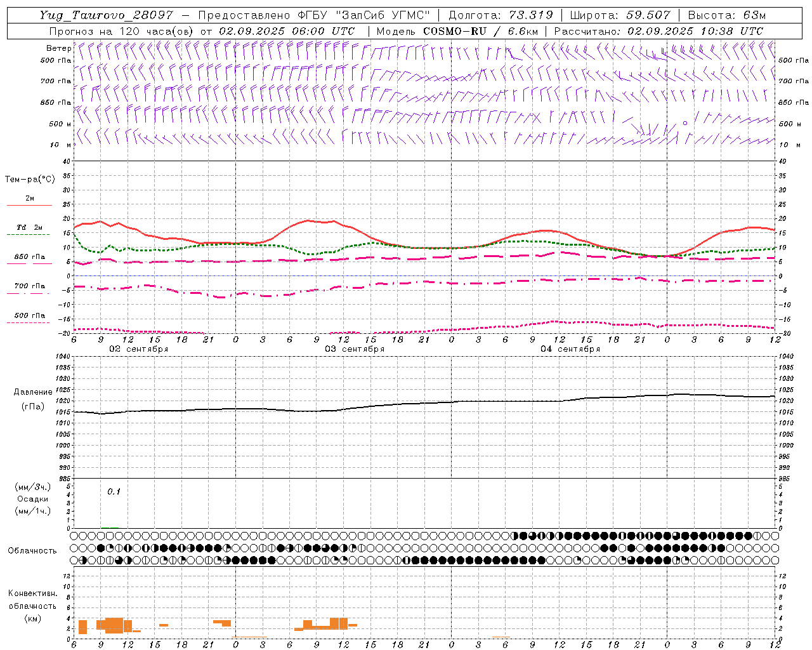Click the red 2м legend line sample
The image size is (812, 650).
pos(29,206)
